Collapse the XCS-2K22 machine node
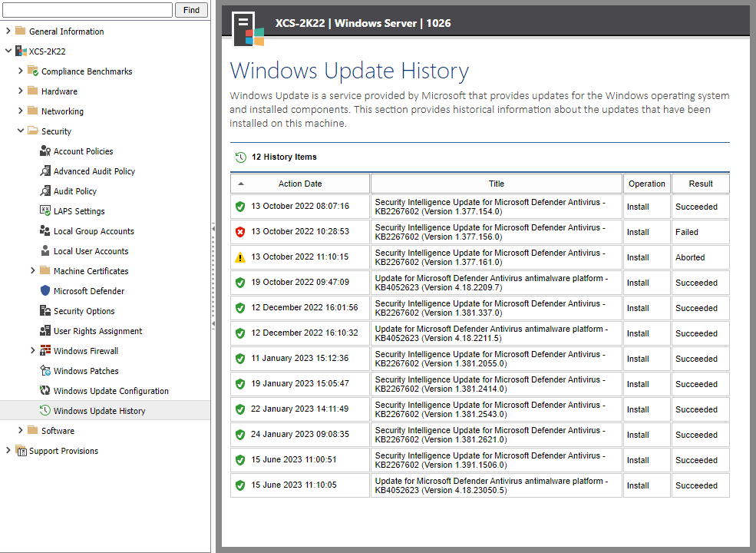The width and height of the screenshot is (756, 553). [8, 51]
